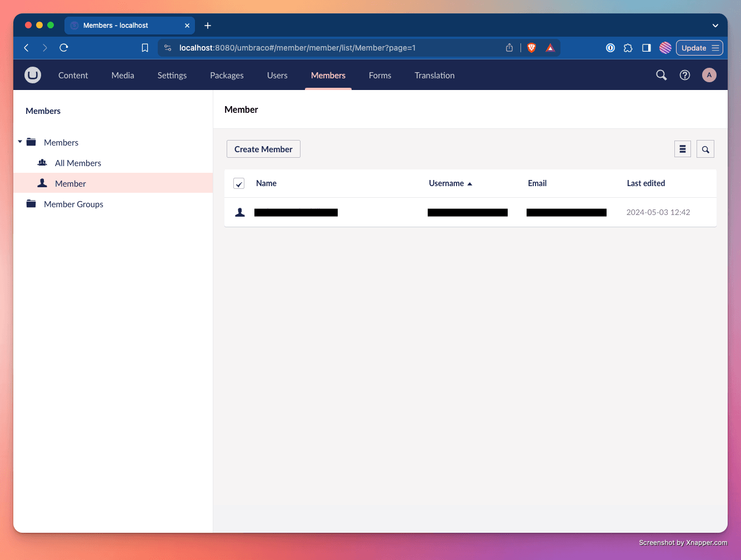Open the user avatar in the top right
The height and width of the screenshot is (560, 741).
pyautogui.click(x=709, y=74)
